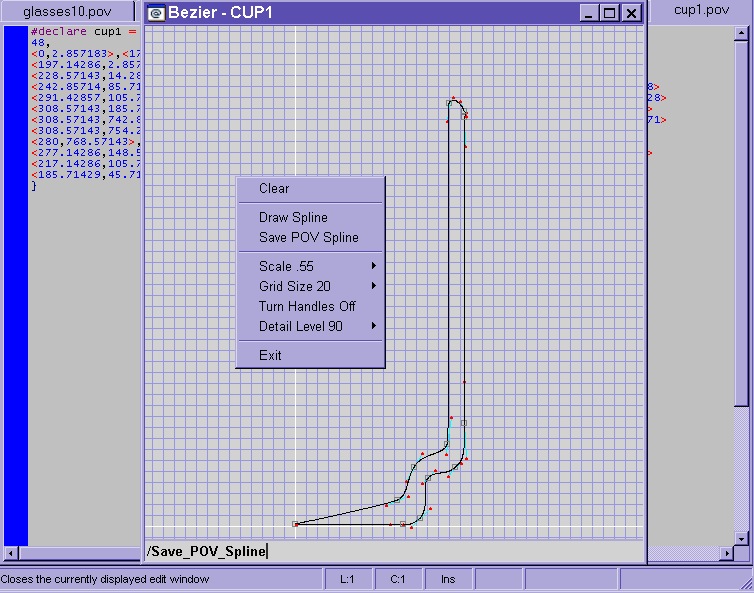The image size is (754, 593).
Task: Minimize the Bezier CUP1 window
Action: 590,13
